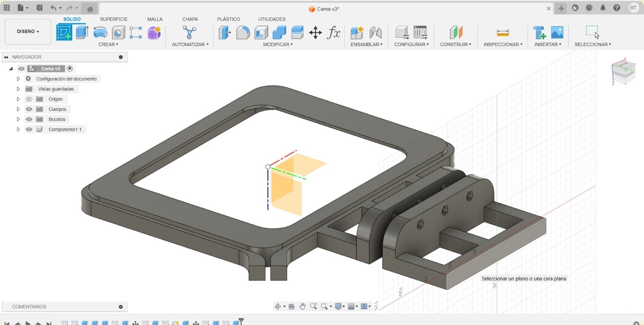
Task: Switch to the CHAPA tab
Action: [x=190, y=19]
